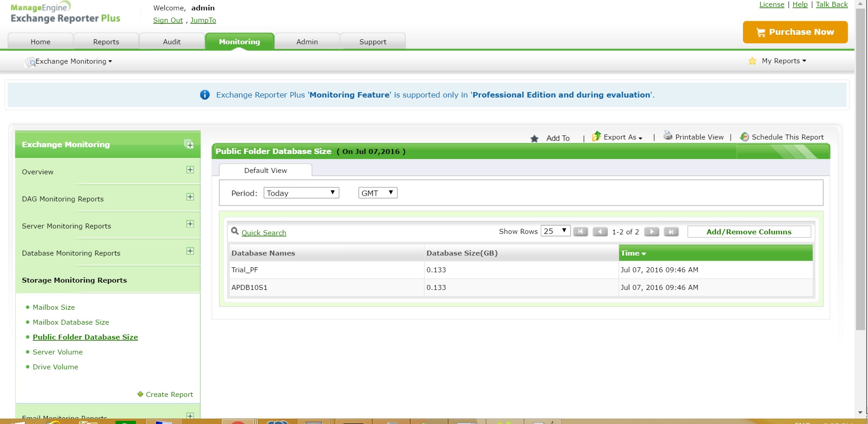Open the Mailbox Size report
Image resolution: width=868 pixels, height=424 pixels.
click(x=54, y=307)
